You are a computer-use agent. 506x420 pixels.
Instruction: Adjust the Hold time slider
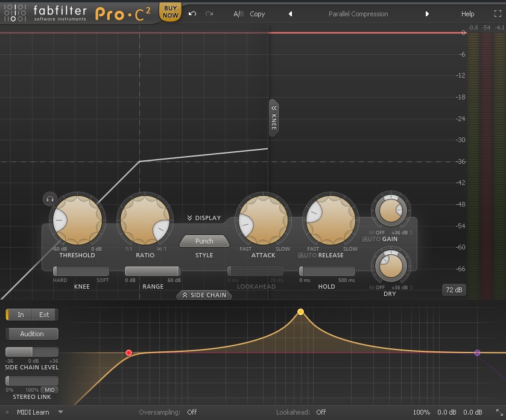(327, 271)
